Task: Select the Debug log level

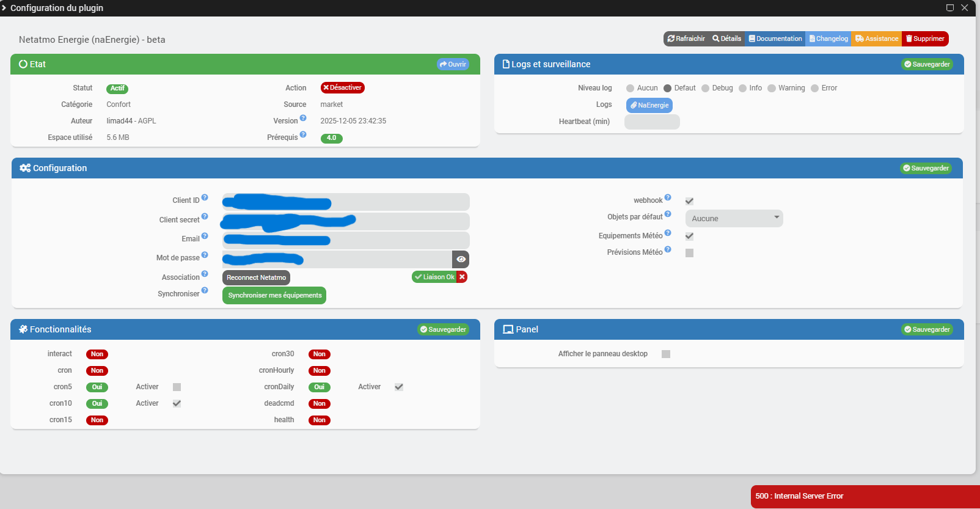Action: click(x=706, y=89)
